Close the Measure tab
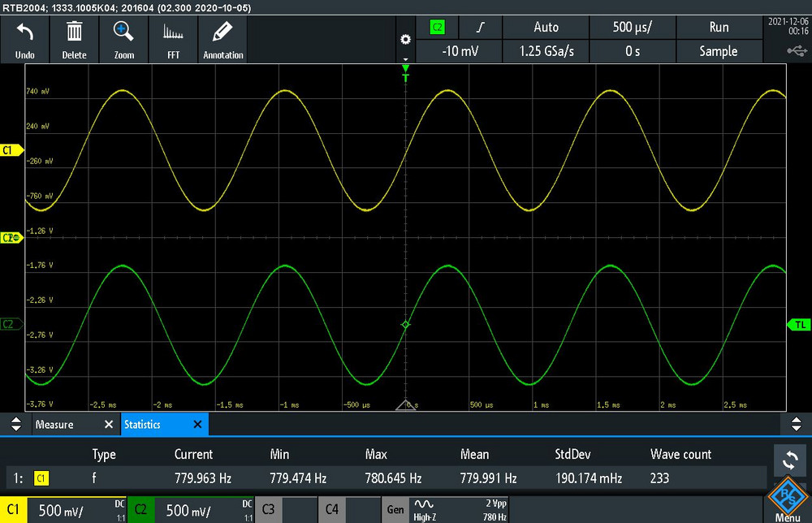 pos(109,425)
